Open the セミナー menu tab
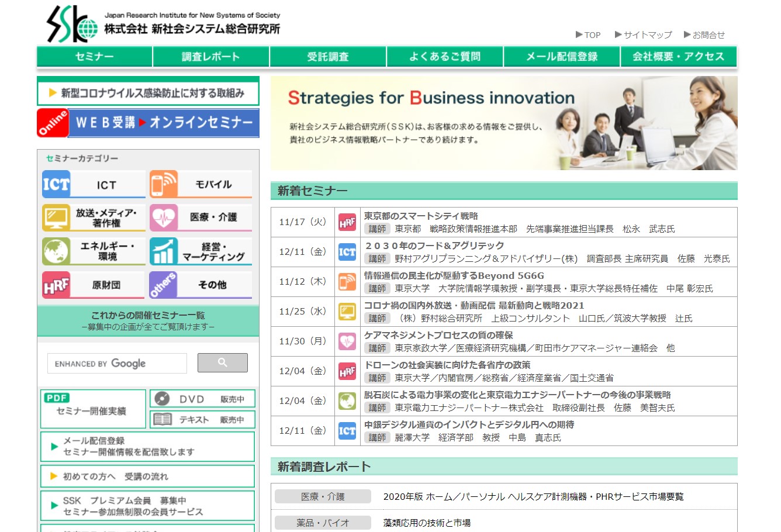This screenshot has width=781, height=532. [x=95, y=57]
